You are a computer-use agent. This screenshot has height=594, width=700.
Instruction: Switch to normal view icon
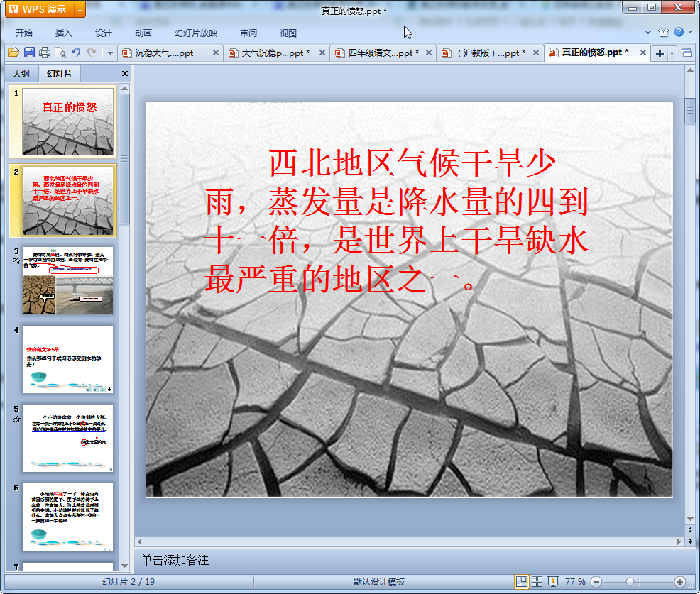point(521,581)
